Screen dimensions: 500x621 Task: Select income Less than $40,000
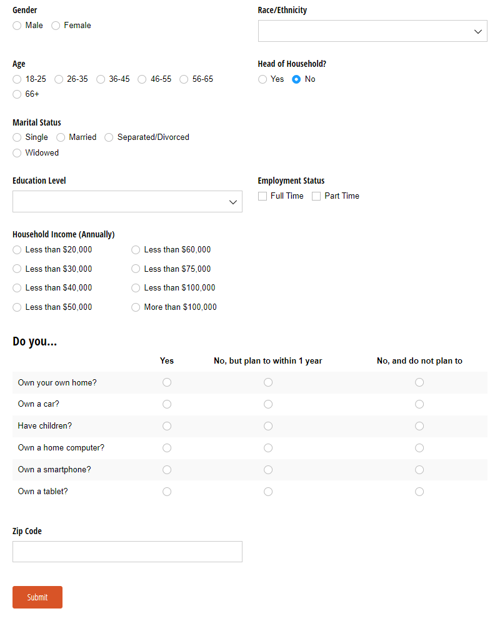point(17,288)
